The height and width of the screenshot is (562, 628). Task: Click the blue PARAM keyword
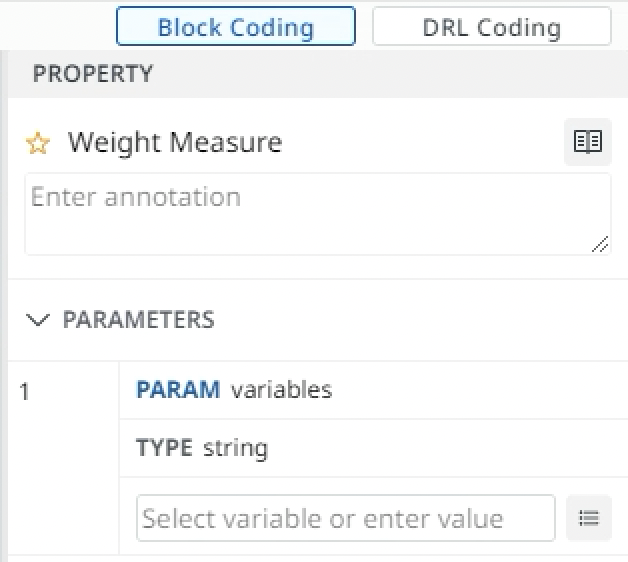point(178,390)
